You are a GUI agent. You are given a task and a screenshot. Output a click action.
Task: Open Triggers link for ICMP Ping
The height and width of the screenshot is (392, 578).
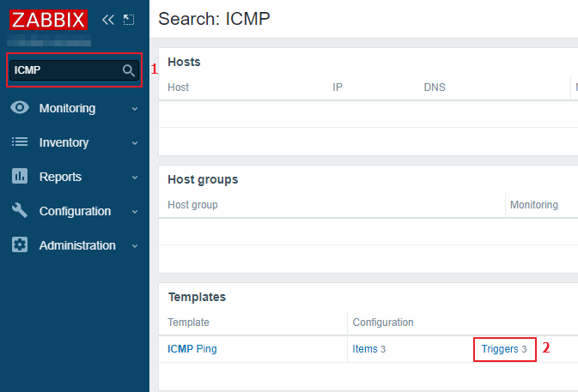(x=500, y=348)
